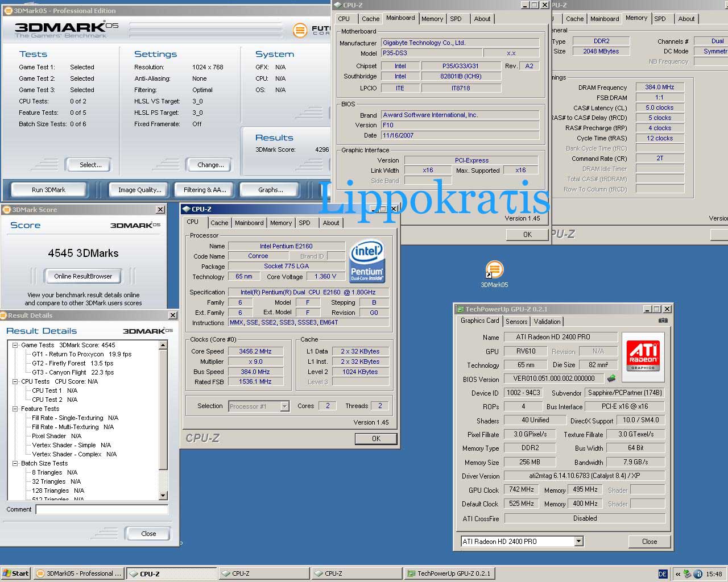
Task: Click the Image Quality button
Action: (140, 190)
